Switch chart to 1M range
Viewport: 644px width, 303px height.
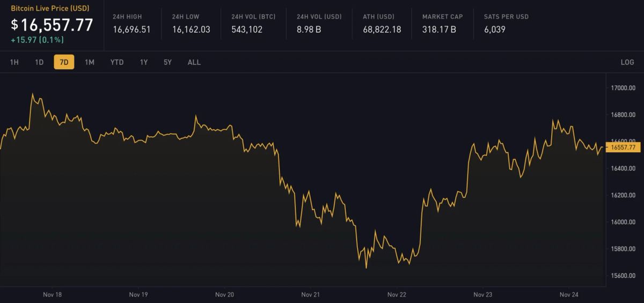pyautogui.click(x=90, y=62)
